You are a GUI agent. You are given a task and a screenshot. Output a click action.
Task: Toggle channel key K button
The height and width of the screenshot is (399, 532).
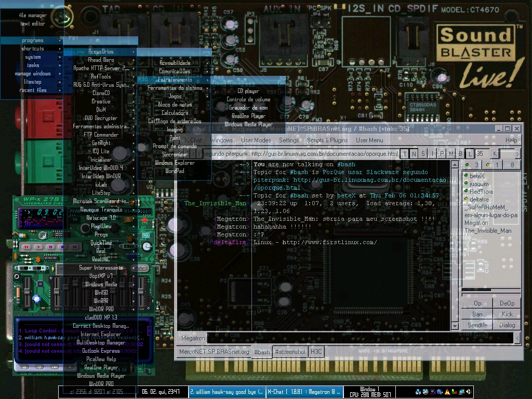(495, 154)
